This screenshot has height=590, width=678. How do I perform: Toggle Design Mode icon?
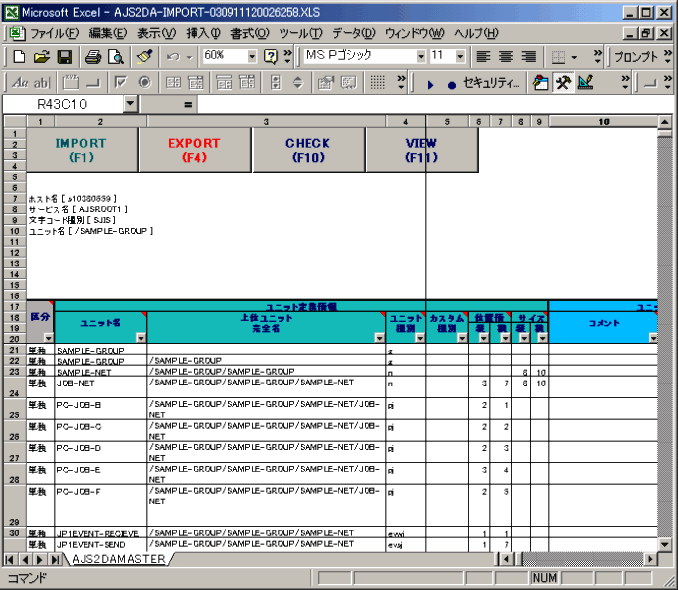click(x=585, y=82)
